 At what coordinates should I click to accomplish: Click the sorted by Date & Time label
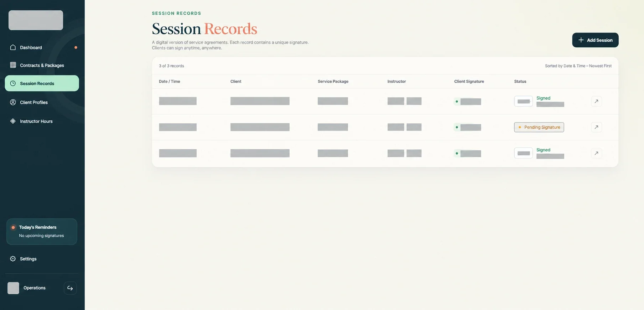(578, 66)
